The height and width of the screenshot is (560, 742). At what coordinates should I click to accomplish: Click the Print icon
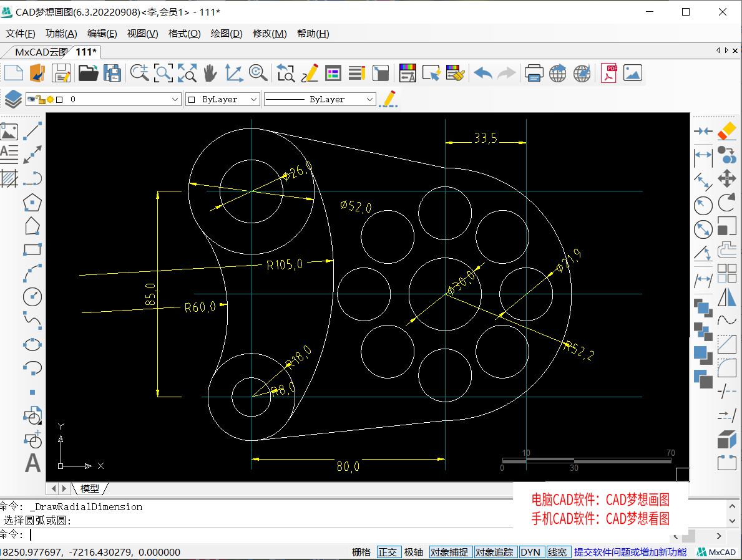click(534, 74)
